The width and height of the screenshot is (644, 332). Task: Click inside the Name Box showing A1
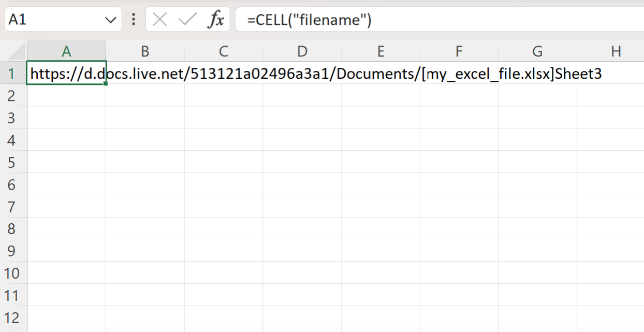tap(52, 19)
